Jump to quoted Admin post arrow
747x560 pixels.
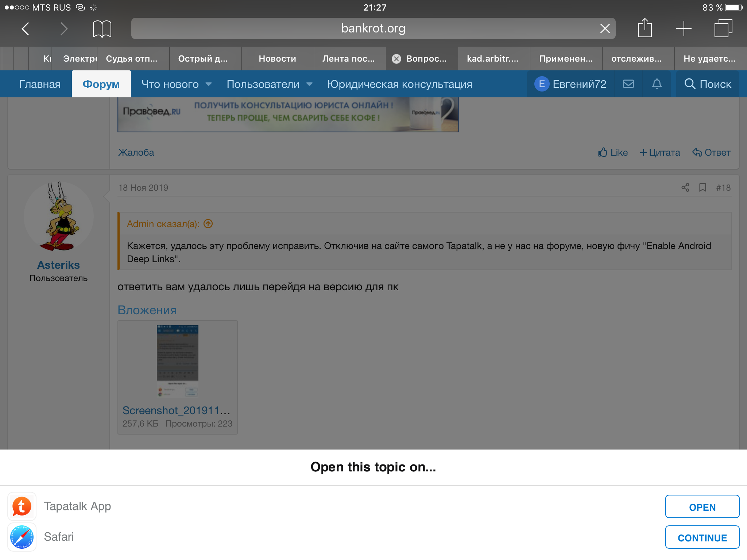(208, 223)
